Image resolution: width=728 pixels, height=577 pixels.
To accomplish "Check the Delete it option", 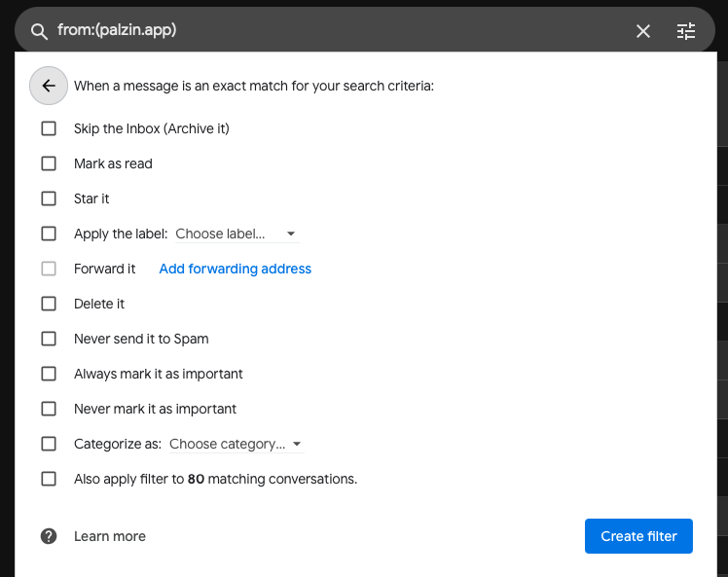I will pyautogui.click(x=49, y=304).
